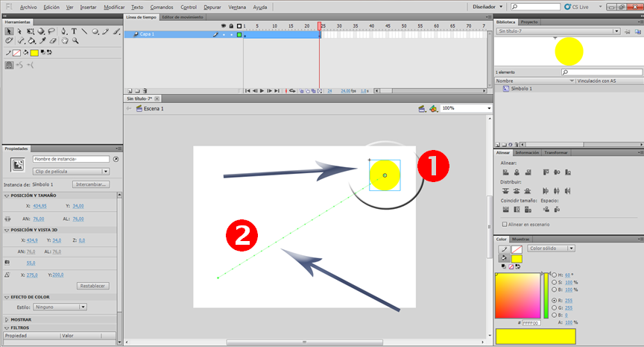
Task: Choose the Paint Bucket tool
Action: coord(31,41)
